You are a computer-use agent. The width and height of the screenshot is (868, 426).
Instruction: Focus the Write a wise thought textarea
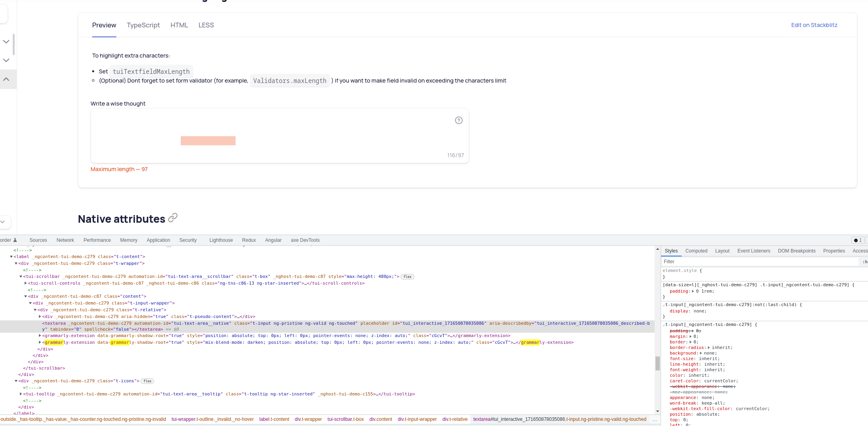tap(280, 136)
